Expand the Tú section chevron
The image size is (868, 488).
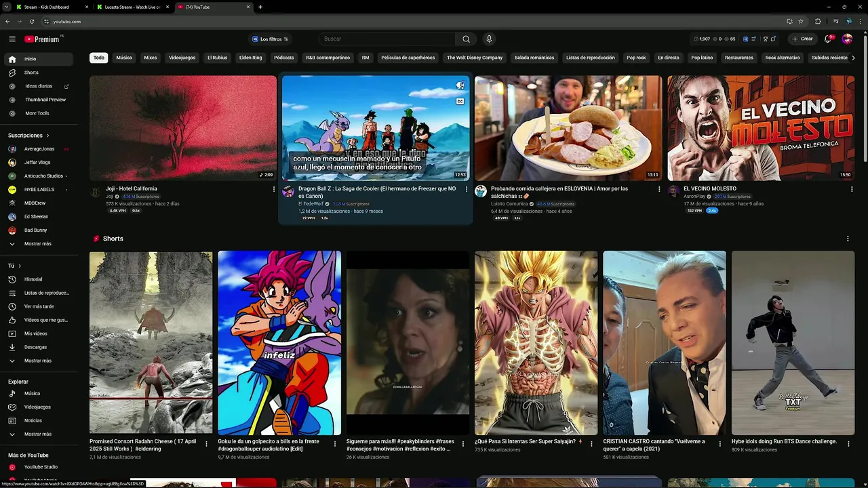pos(20,266)
